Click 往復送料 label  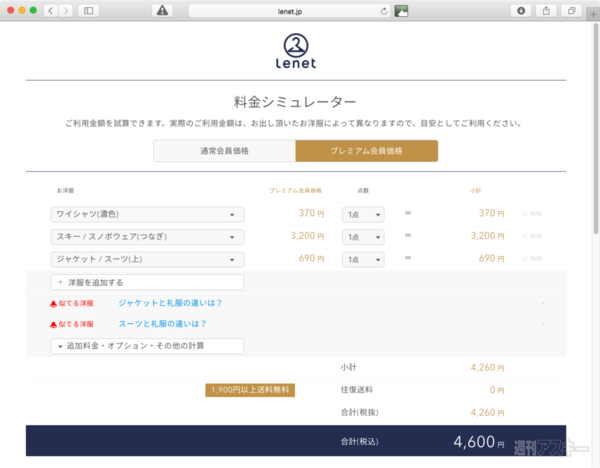click(x=357, y=390)
